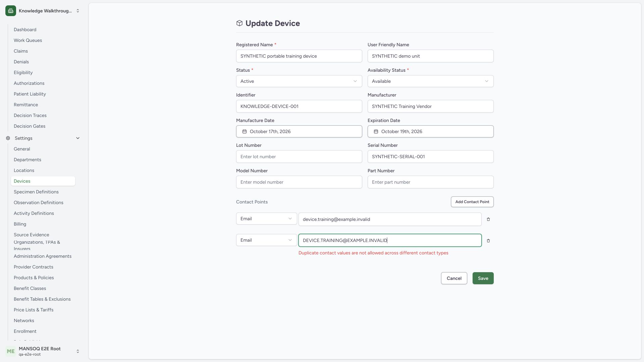The width and height of the screenshot is (644, 362).
Task: Click the Save button
Action: point(483,278)
